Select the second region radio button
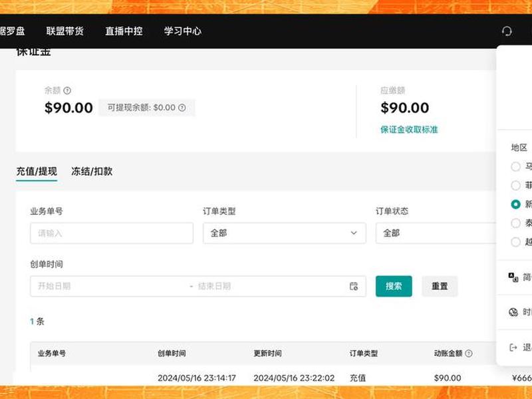 pyautogui.click(x=515, y=186)
